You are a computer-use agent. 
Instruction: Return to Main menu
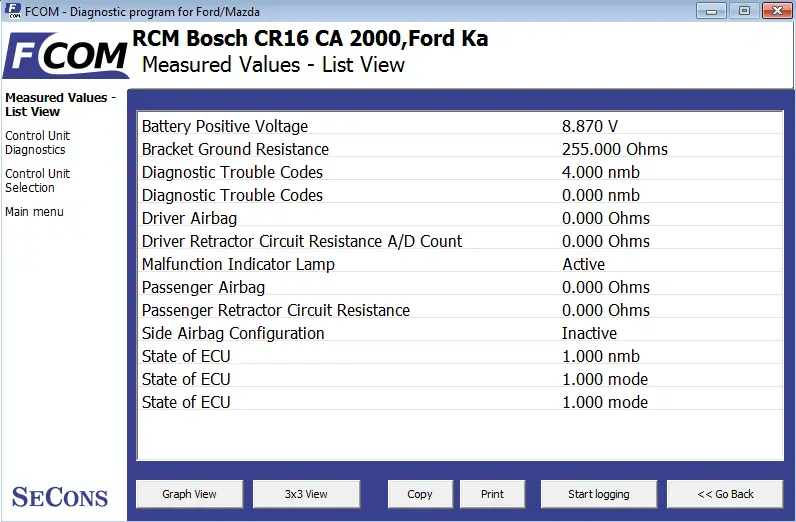point(35,212)
